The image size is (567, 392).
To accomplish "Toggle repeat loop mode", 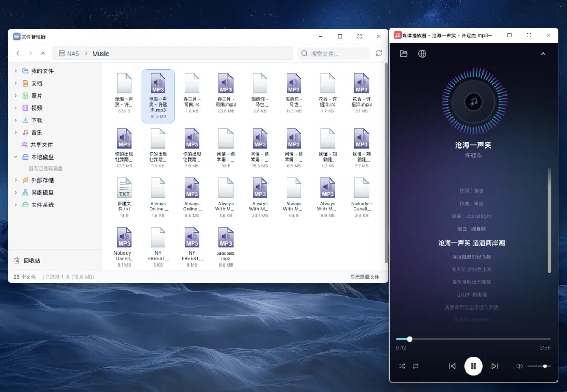I will (x=416, y=366).
